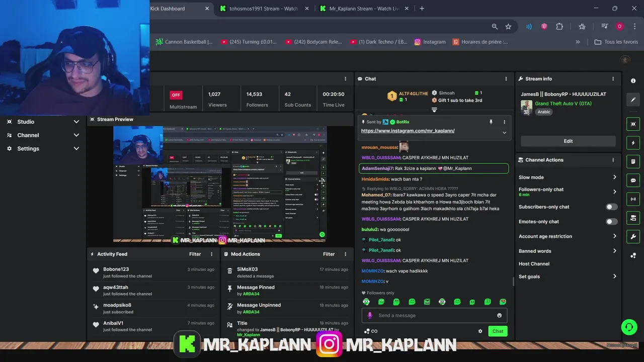Screen dimensions: 644x362
Task: Click the chat scrollbar handle
Action: (x=513, y=282)
